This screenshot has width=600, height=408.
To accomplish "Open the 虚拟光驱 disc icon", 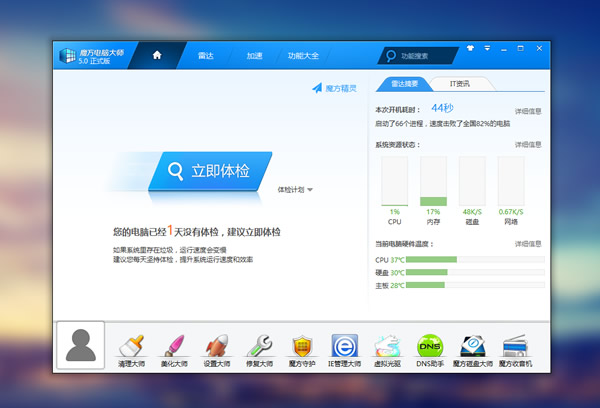I will [387, 346].
